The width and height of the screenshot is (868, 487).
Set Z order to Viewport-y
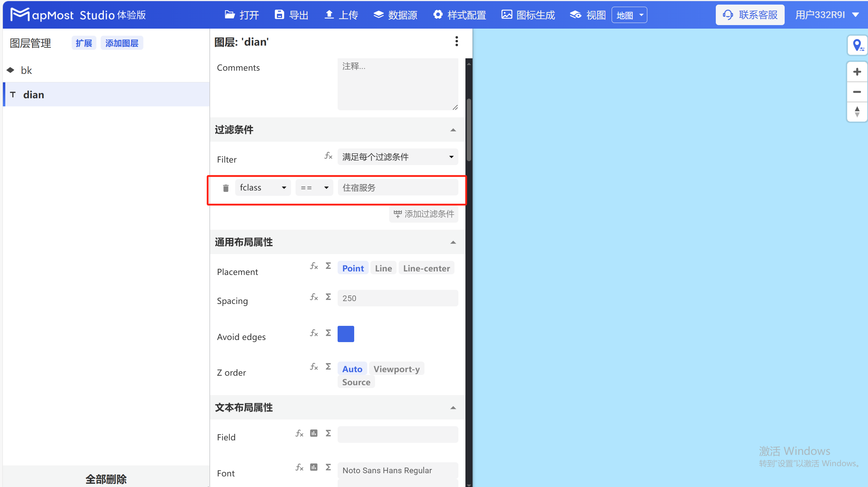397,369
